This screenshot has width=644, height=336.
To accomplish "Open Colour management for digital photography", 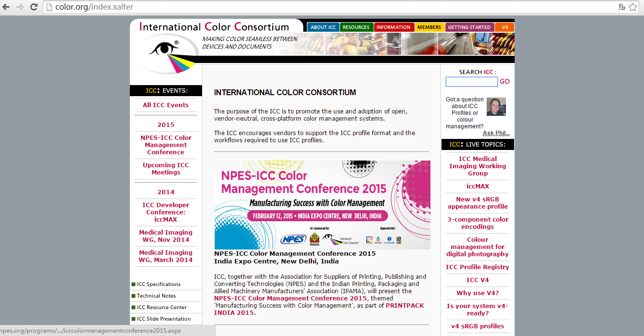I will pyautogui.click(x=478, y=247).
